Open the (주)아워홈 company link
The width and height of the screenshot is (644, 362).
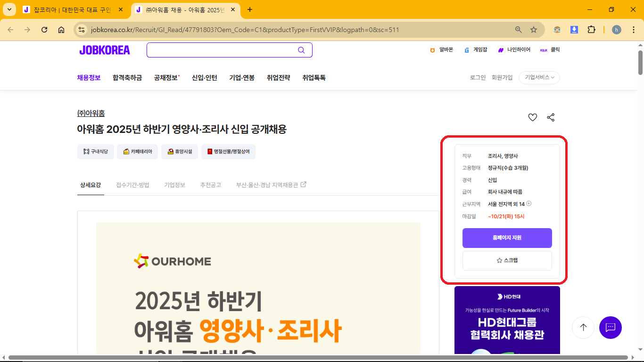click(x=91, y=113)
